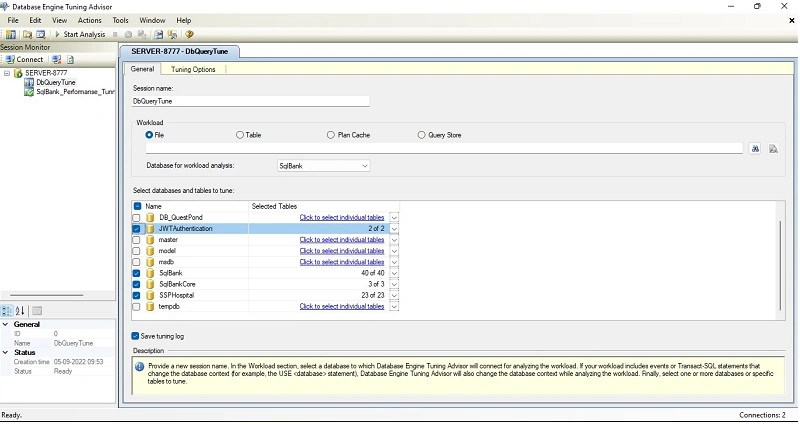The image size is (800, 424).
Task: Click the disconnect server icon beside Connect
Action: (57, 59)
